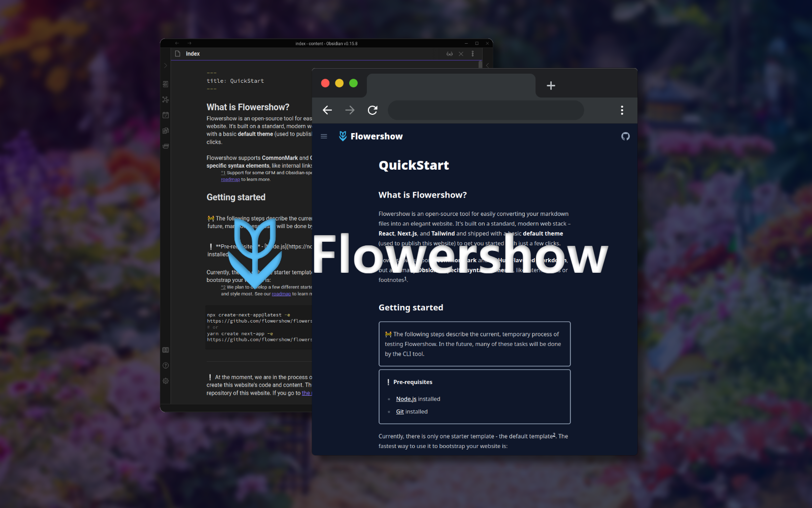The image size is (812, 508).
Task: Open Obsidian help with the question mark icon
Action: (165, 365)
